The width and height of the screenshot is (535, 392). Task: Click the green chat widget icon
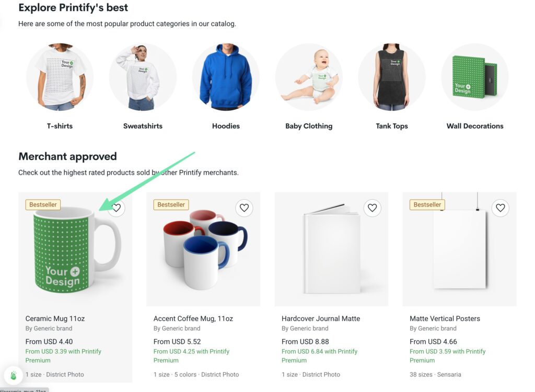click(x=13, y=375)
